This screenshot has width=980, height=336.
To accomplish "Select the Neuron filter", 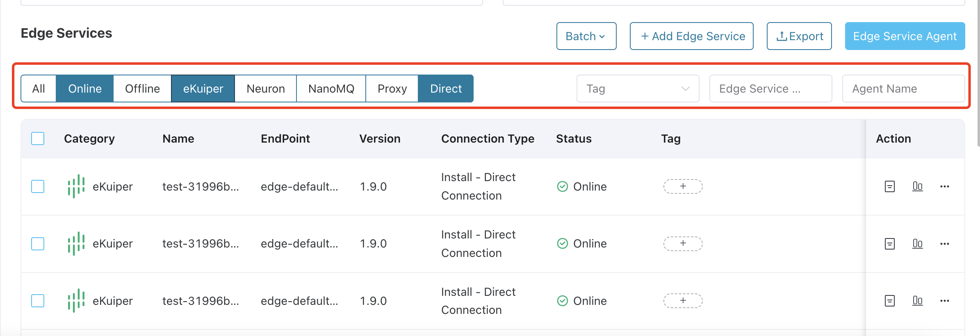I will (266, 89).
